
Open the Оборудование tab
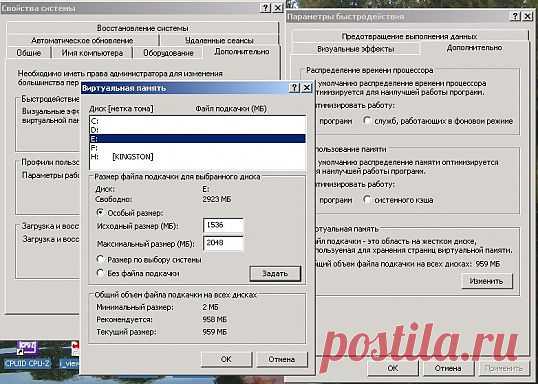click(x=168, y=53)
